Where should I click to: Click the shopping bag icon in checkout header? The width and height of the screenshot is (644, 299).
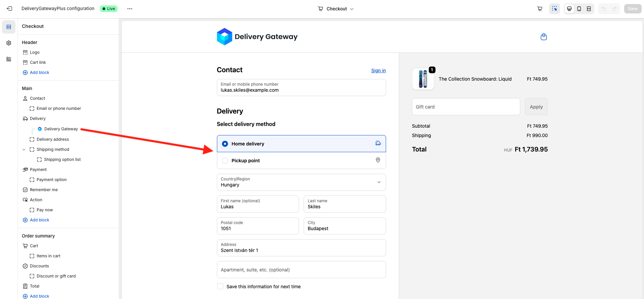[543, 37]
